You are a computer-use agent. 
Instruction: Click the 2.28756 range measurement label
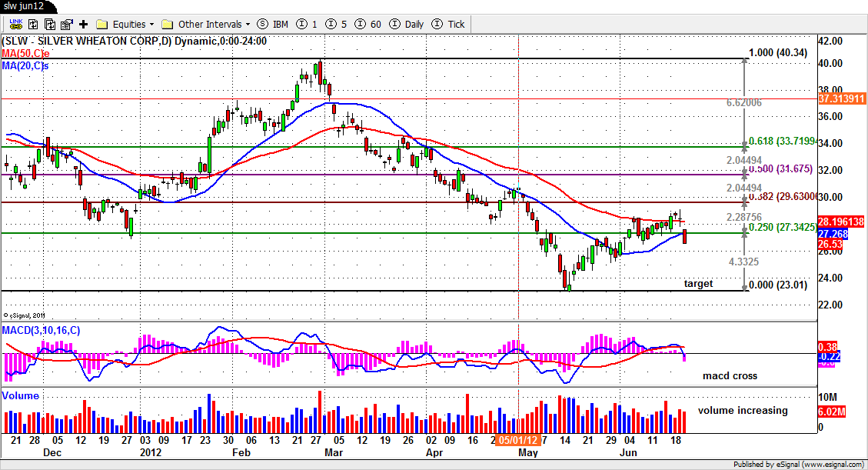(744, 217)
